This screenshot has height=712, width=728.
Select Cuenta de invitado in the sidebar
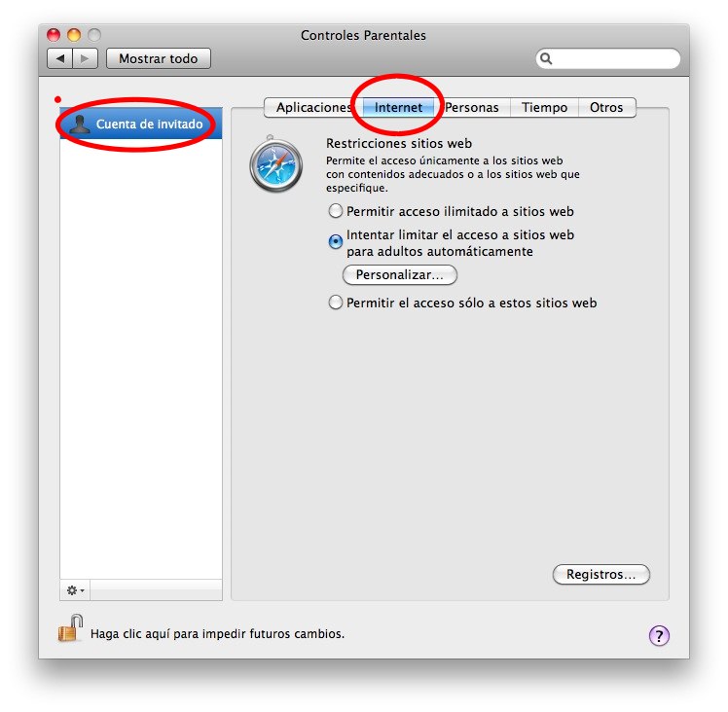click(x=141, y=124)
